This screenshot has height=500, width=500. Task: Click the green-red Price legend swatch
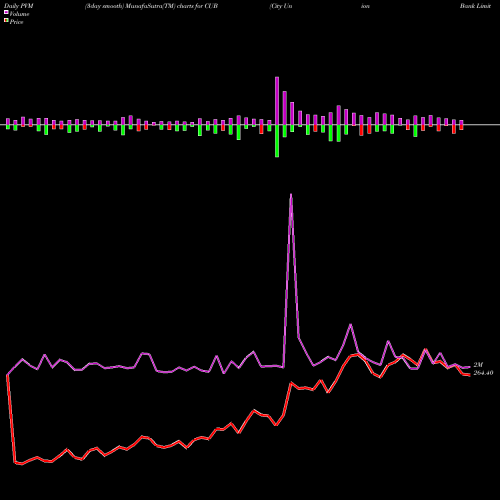point(6,20)
